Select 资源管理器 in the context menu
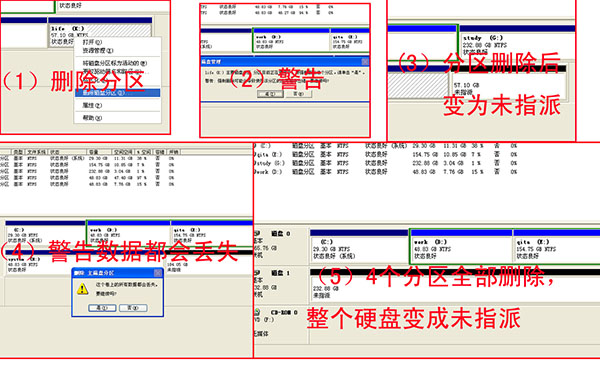Screen dimensions: 600x375 tap(98, 51)
